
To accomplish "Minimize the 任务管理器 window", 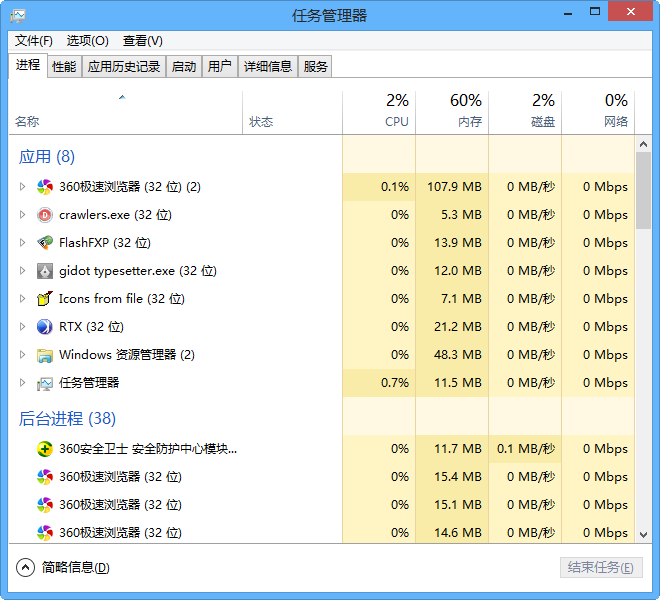I will tap(568, 13).
